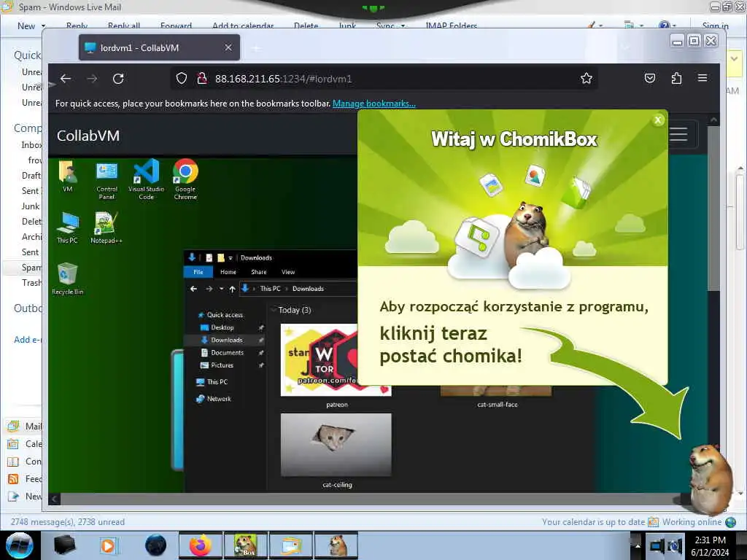
Task: Click the taskbar clock showing 2:31 PM
Action: coord(710,546)
